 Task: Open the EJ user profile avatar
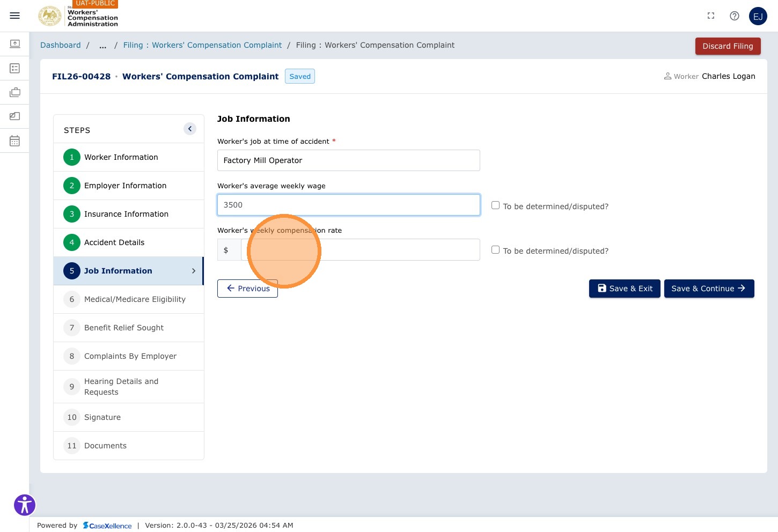click(x=758, y=16)
